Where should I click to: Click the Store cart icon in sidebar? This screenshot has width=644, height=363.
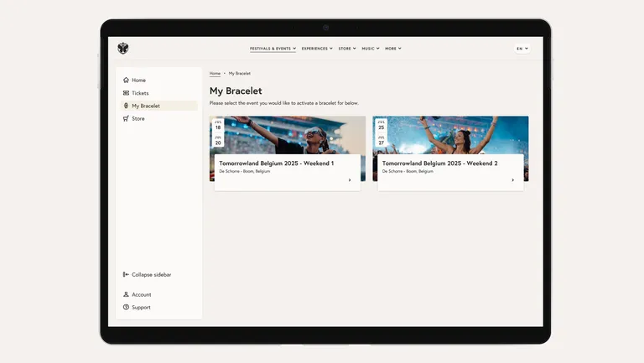(126, 118)
